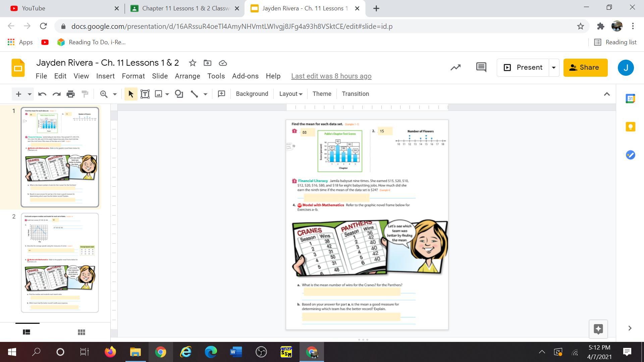Expand the Present dropdown arrow
Screen dimensions: 644x362
click(554, 68)
